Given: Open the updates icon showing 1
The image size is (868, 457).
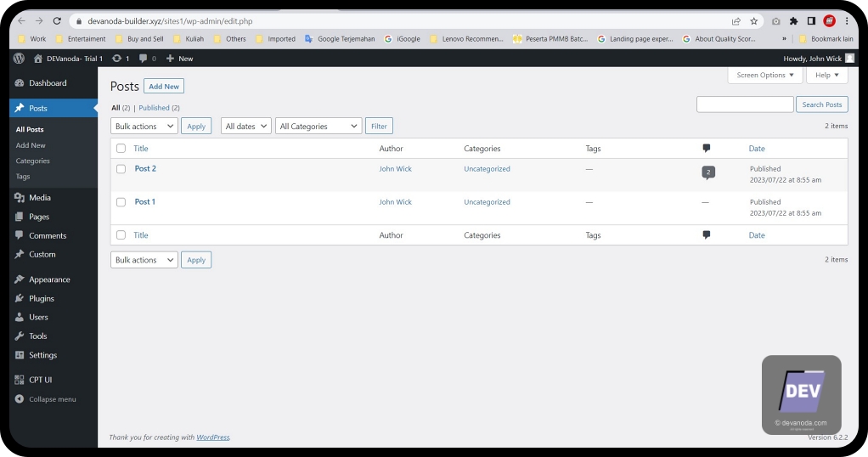Looking at the screenshot, I should point(121,58).
